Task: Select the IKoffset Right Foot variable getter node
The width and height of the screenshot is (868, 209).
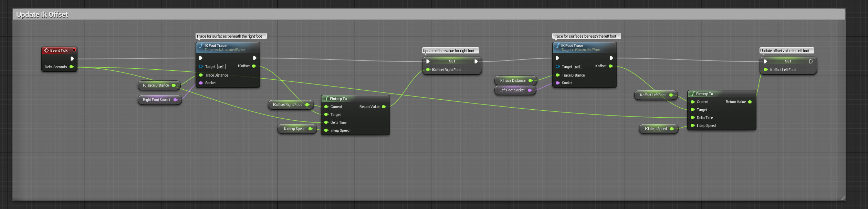Action: [x=287, y=105]
